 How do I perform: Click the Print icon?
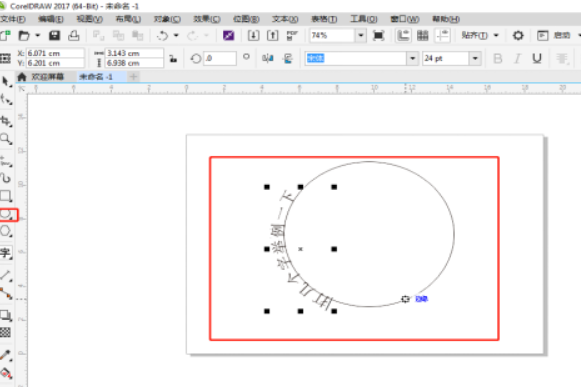tap(74, 36)
